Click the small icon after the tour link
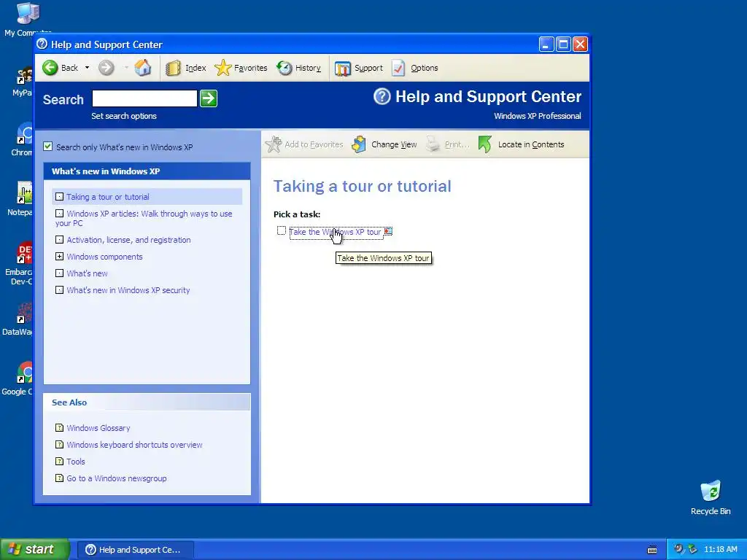The image size is (747, 560). (388, 231)
